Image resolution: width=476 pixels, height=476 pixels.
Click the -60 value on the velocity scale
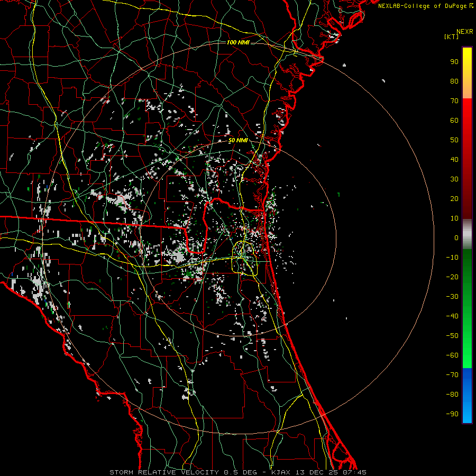coord(452,355)
